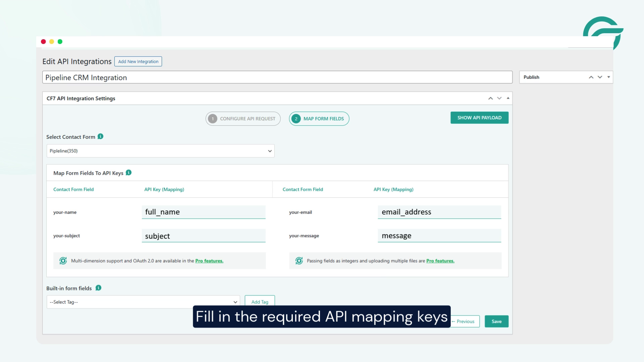The width and height of the screenshot is (644, 362).
Task: Click the info icon beside Select Contact Form
Action: click(x=100, y=136)
